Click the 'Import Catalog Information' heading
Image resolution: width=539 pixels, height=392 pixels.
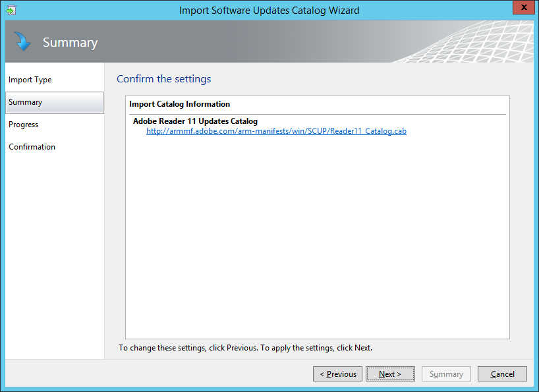pos(179,104)
